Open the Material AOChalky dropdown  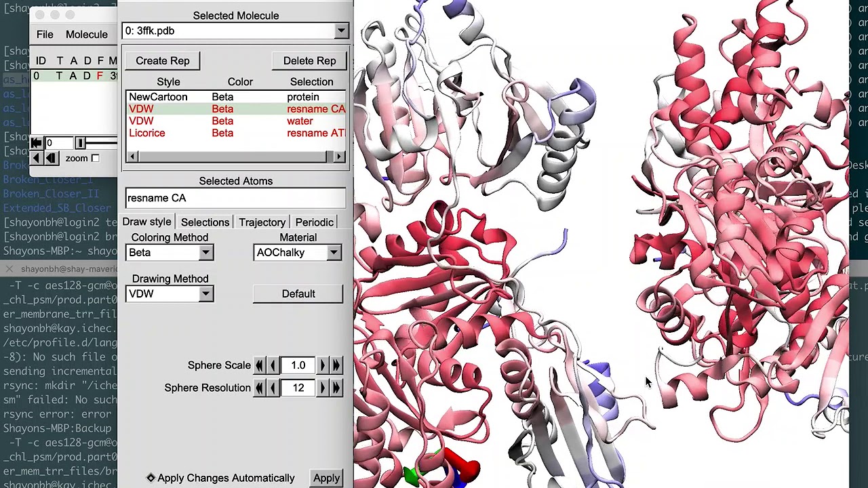click(x=298, y=253)
